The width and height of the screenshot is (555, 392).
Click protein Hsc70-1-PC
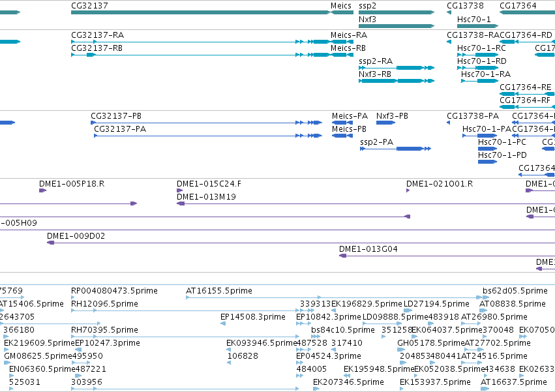502,142
